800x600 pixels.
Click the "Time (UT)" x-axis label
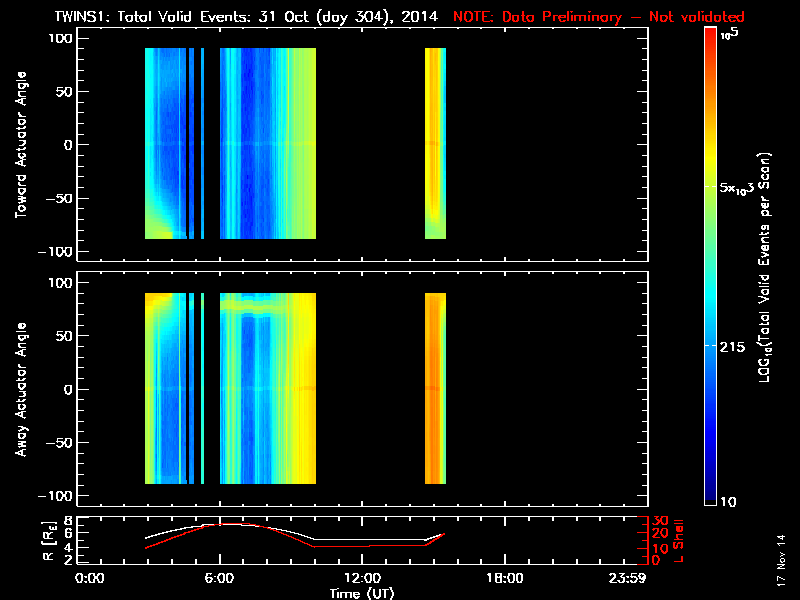[363, 593]
